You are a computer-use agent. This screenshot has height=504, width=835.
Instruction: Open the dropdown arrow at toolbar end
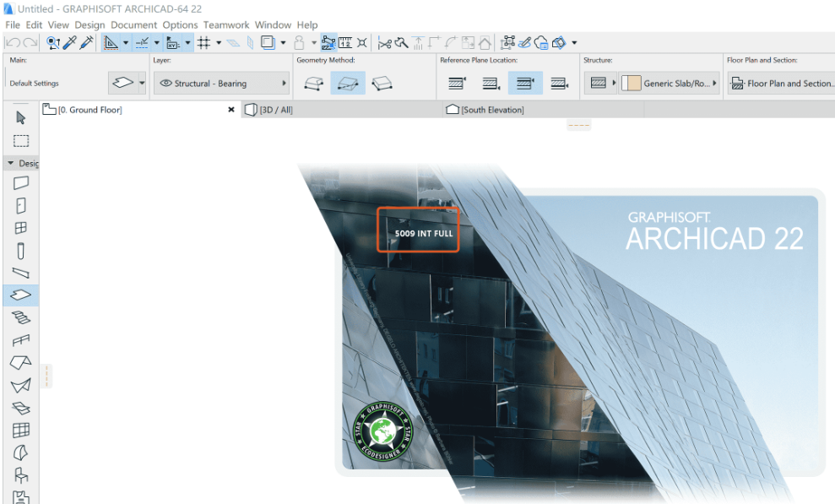point(574,42)
